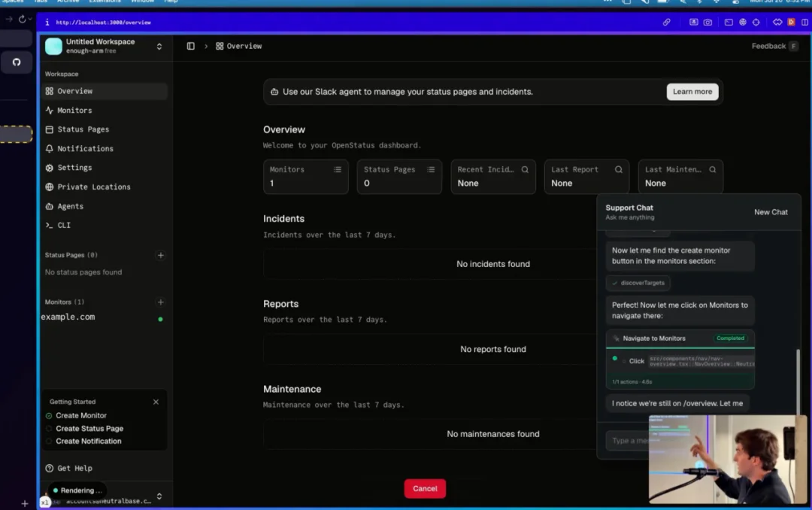Image resolution: width=812 pixels, height=510 pixels.
Task: Open the Status Pages card list icon
Action: (x=431, y=169)
